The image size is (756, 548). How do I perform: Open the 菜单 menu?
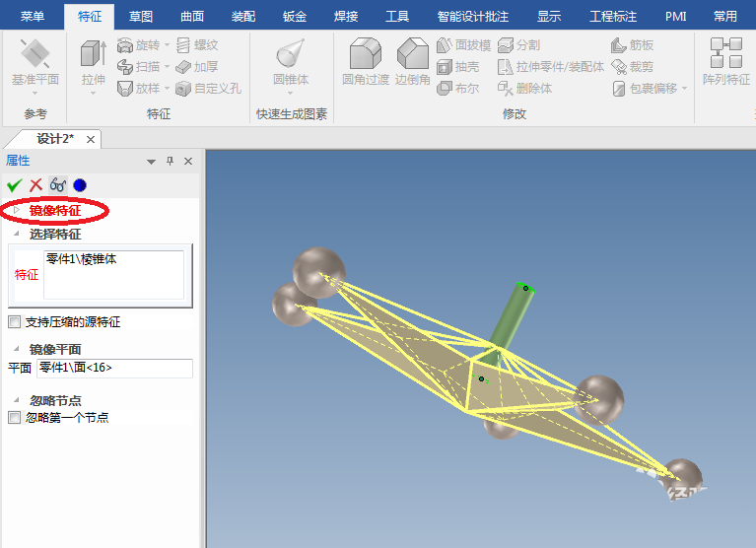33,17
